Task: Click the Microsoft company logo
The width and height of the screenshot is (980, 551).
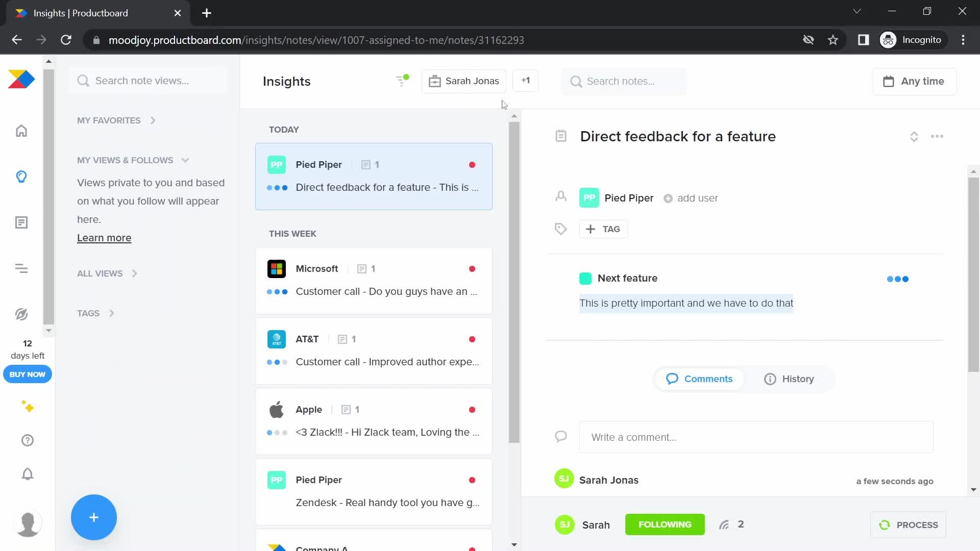Action: point(277,269)
